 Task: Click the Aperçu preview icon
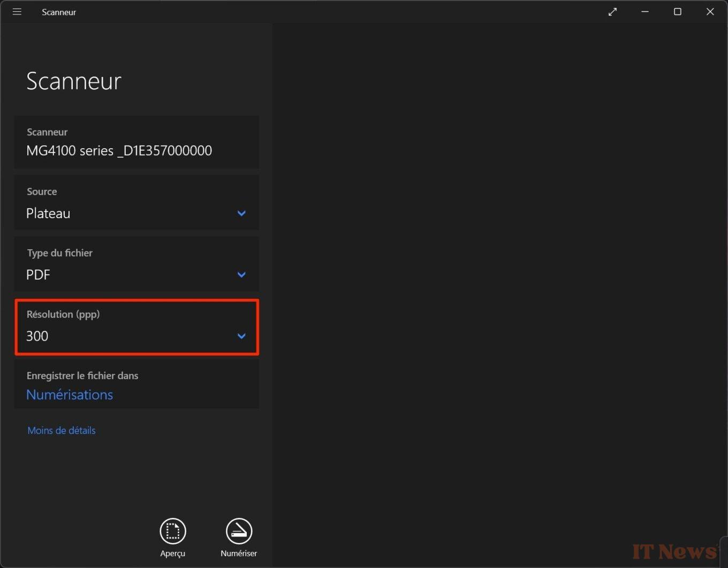(173, 531)
